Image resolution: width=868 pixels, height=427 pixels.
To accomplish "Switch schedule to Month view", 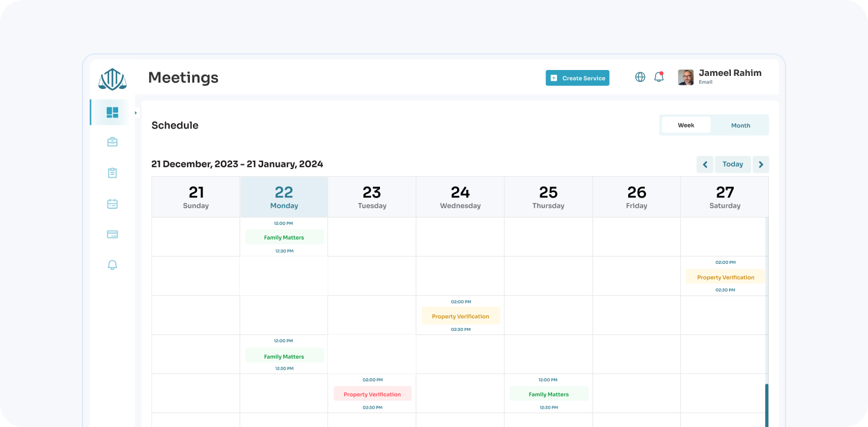I will click(740, 125).
